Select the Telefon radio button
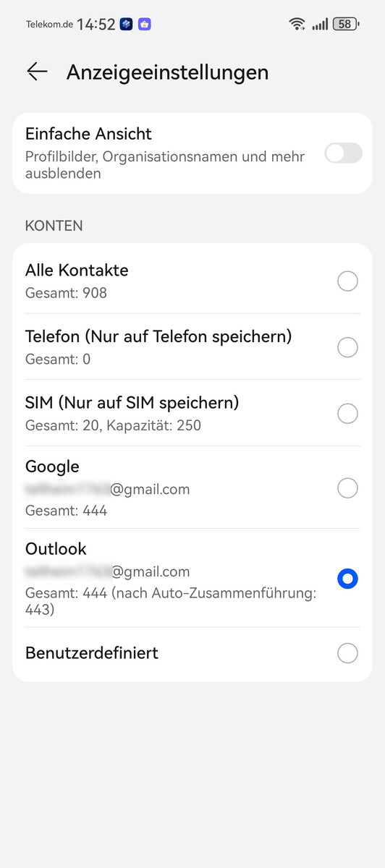 click(x=348, y=347)
